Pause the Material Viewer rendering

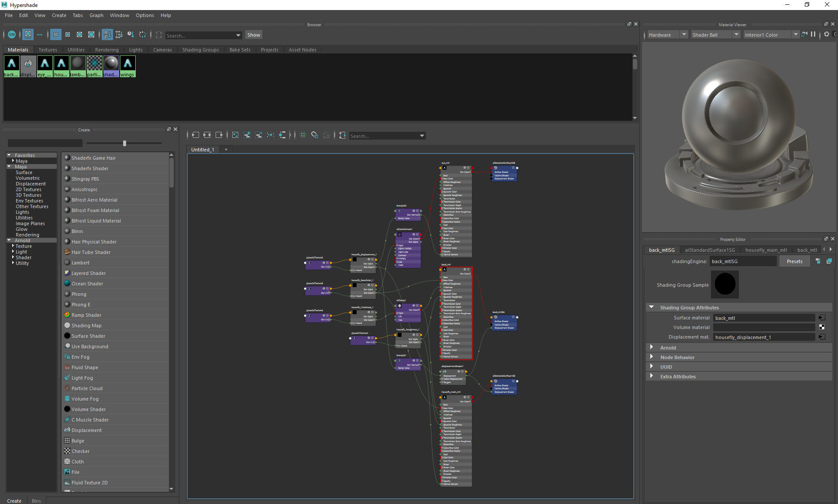tap(813, 34)
